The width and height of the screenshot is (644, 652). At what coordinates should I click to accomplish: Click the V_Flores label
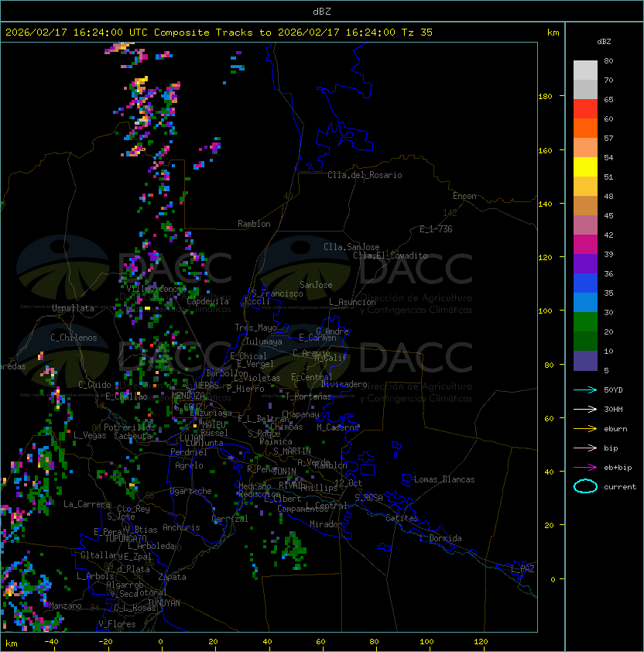117,624
